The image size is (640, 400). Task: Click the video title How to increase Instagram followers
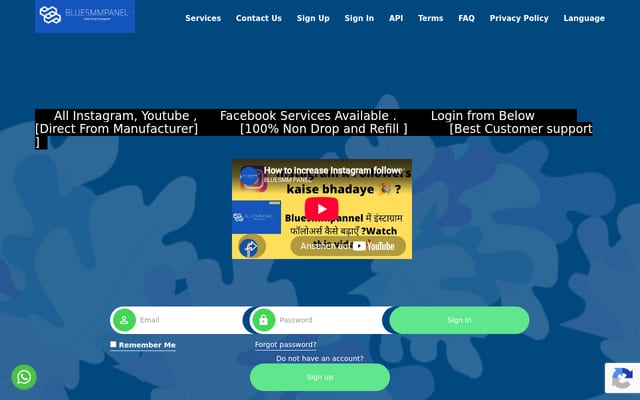tap(333, 170)
